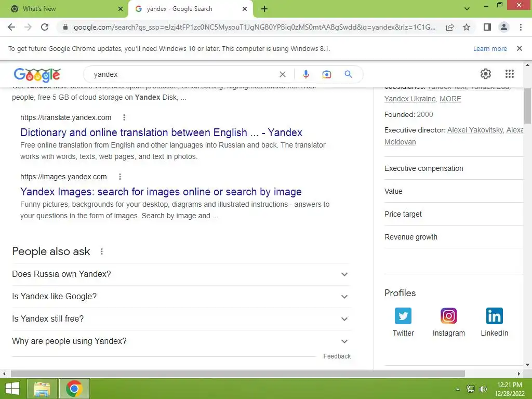Image resolution: width=532 pixels, height=399 pixels.
Task: Open the tab search dropdown arrow
Action: pos(467,9)
